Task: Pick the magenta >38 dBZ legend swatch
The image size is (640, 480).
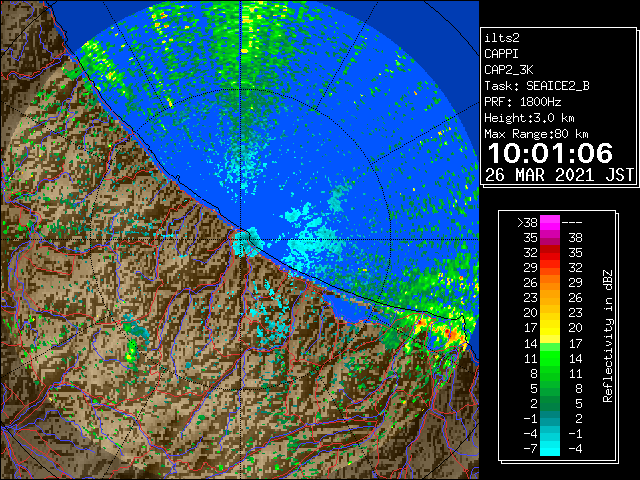Action: tap(550, 223)
